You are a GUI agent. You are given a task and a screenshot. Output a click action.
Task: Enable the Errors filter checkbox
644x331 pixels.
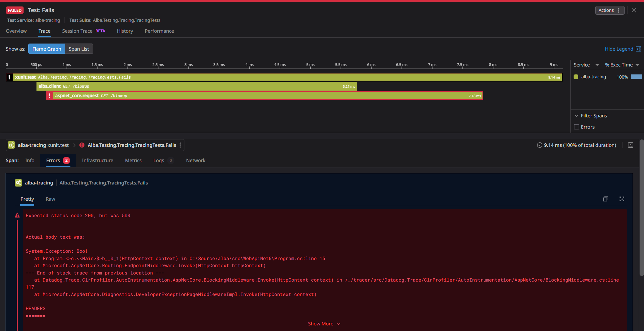point(577,127)
